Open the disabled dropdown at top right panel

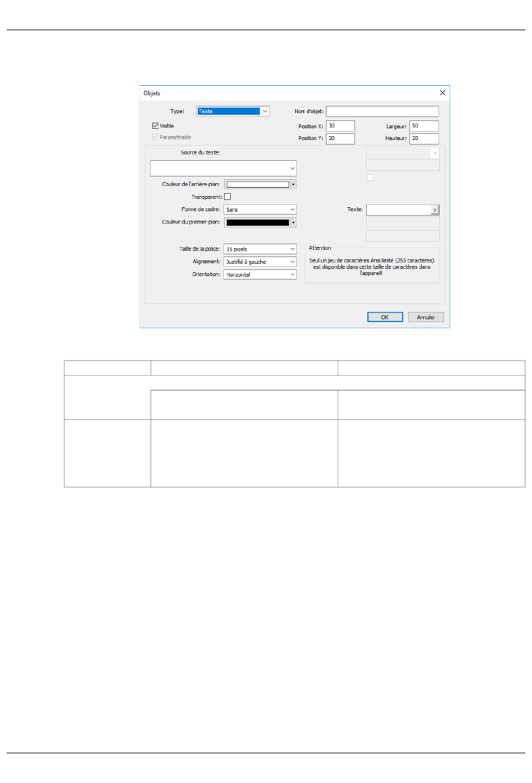click(403, 152)
